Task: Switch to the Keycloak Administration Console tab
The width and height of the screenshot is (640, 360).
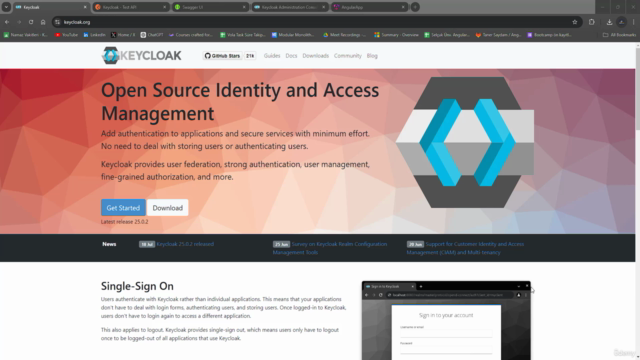Action: (x=290, y=7)
